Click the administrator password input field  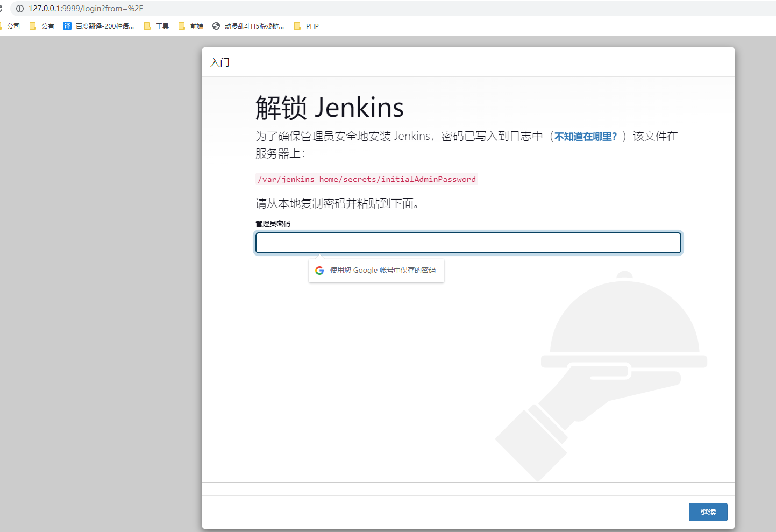coord(468,243)
